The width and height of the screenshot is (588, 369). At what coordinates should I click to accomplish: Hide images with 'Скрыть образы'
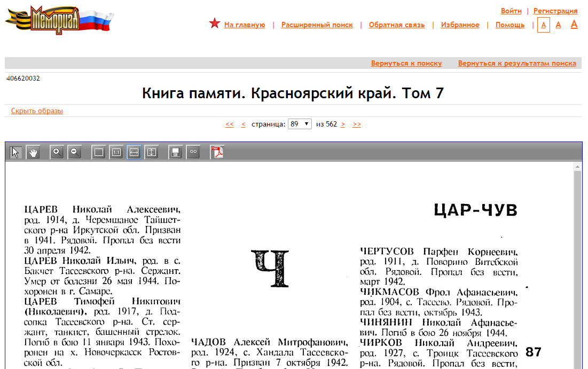click(x=37, y=111)
